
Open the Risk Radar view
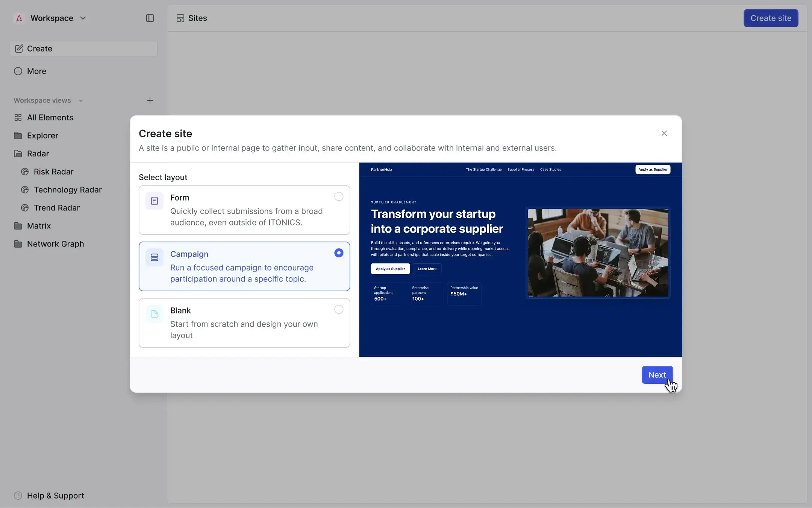pyautogui.click(x=54, y=172)
